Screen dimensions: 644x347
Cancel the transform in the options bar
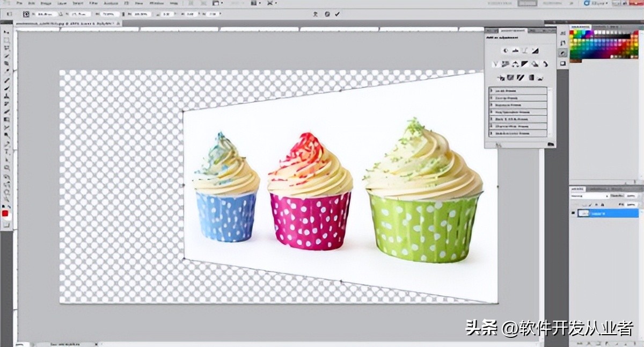(x=327, y=14)
